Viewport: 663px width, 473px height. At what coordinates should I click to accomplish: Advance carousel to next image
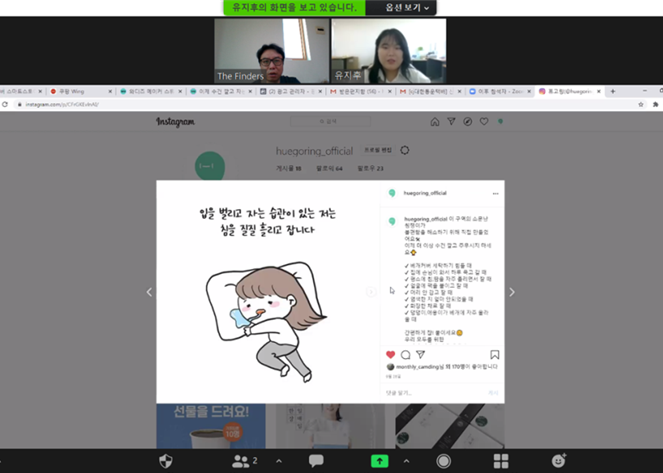click(x=371, y=292)
